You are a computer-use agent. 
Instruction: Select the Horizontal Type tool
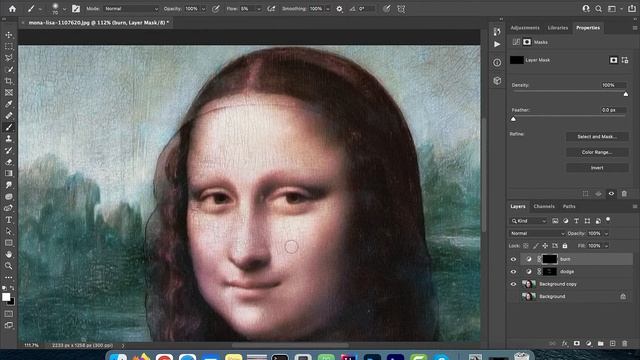(9, 220)
